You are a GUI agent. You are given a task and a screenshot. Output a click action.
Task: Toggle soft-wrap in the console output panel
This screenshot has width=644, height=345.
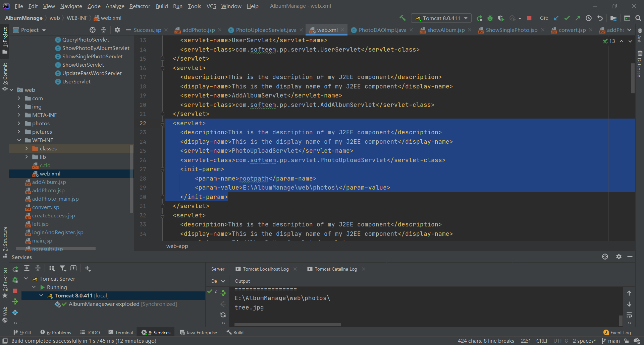point(630,315)
